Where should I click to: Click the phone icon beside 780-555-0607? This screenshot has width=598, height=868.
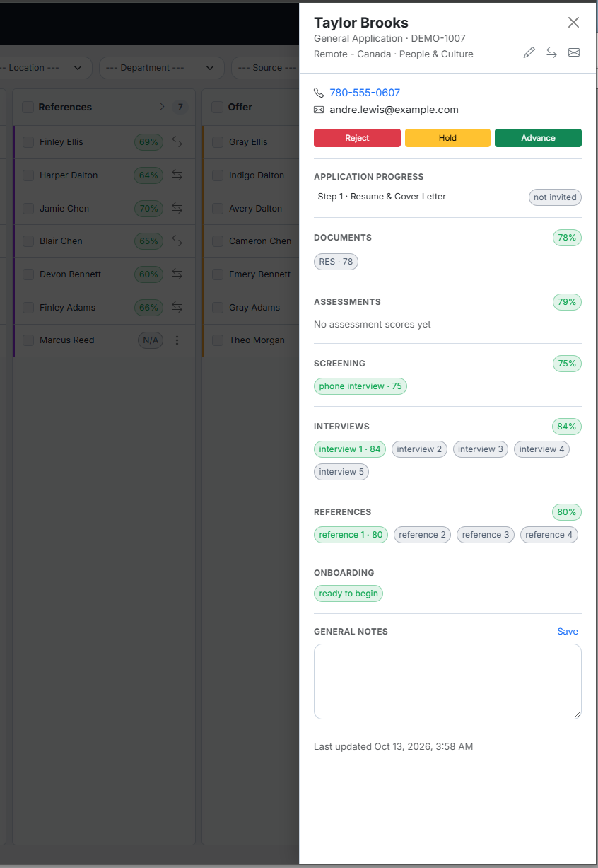319,93
